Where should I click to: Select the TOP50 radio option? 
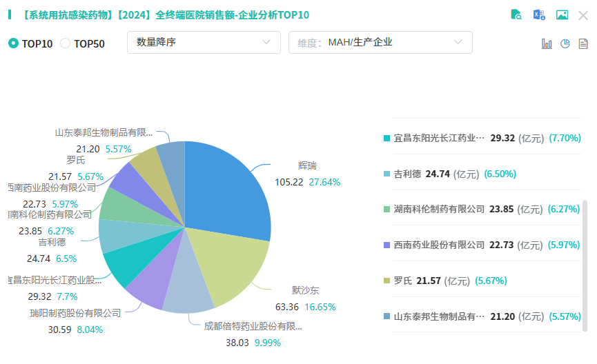[x=66, y=43]
